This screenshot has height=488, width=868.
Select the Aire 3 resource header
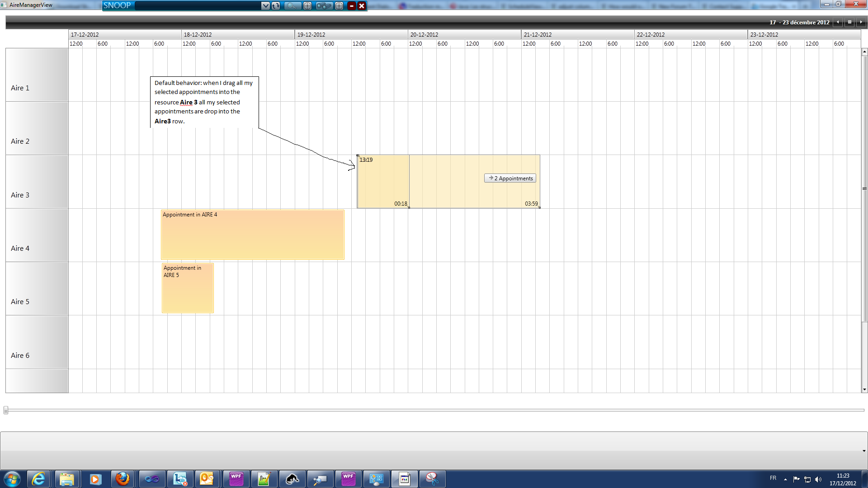(x=37, y=182)
